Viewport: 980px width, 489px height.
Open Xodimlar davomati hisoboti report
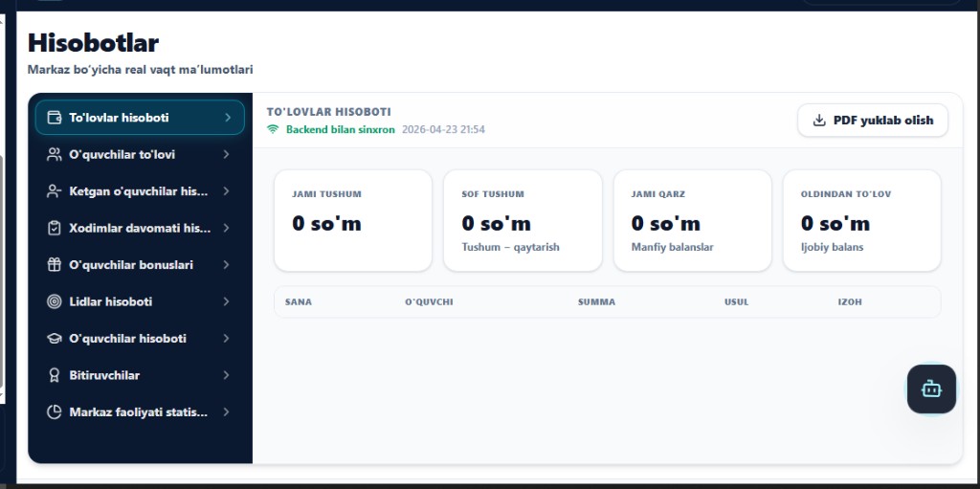coord(140,229)
